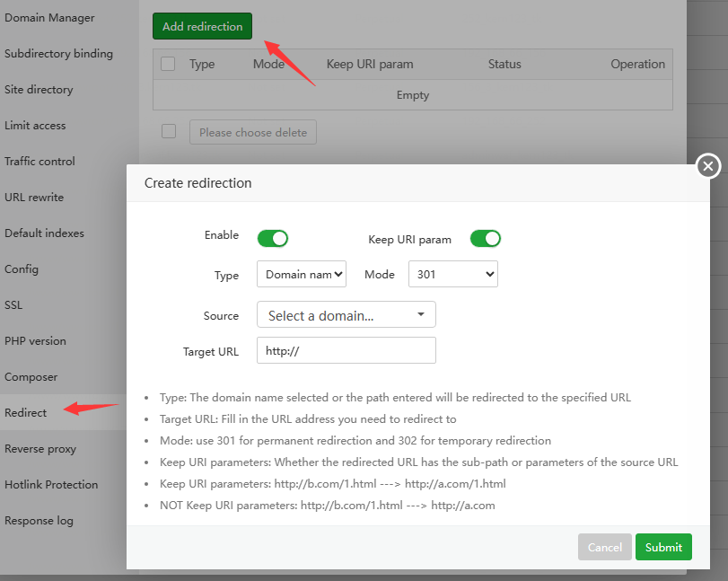Image resolution: width=728 pixels, height=581 pixels.
Task: Go to URL rewrite section
Action: (x=32, y=197)
